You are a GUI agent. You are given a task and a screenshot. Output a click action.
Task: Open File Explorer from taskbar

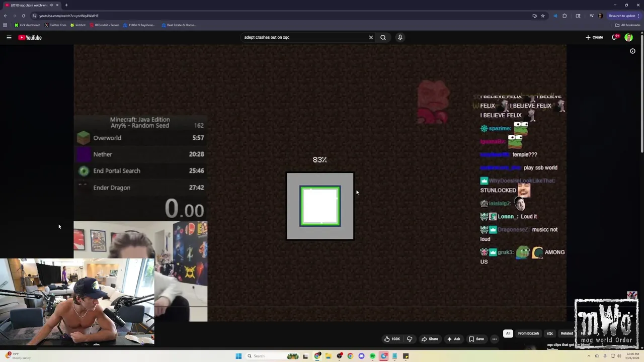pyautogui.click(x=328, y=356)
